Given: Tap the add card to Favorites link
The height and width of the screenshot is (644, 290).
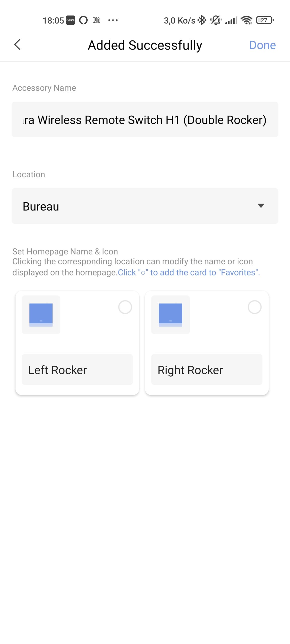Looking at the screenshot, I should [189, 272].
